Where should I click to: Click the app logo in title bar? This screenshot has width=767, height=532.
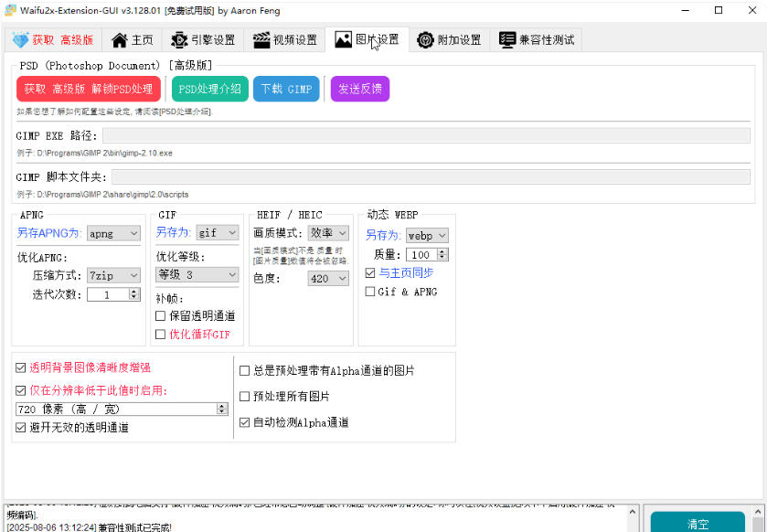tap(9, 11)
